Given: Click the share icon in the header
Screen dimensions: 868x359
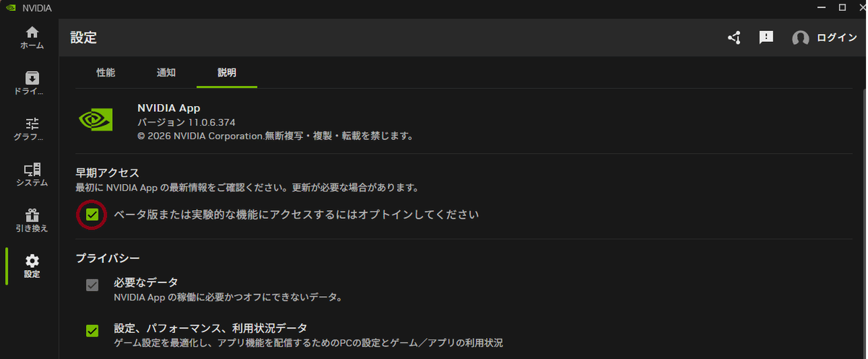Looking at the screenshot, I should tap(734, 38).
